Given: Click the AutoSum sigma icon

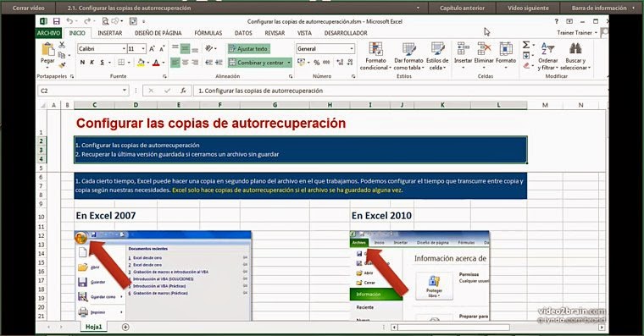Looking at the screenshot, I should click(526, 45).
